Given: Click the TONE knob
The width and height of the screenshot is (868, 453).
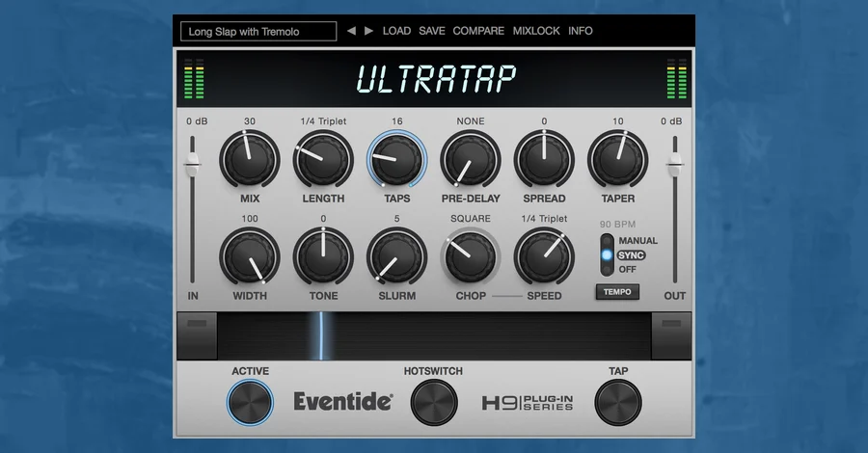Looking at the screenshot, I should (x=323, y=257).
